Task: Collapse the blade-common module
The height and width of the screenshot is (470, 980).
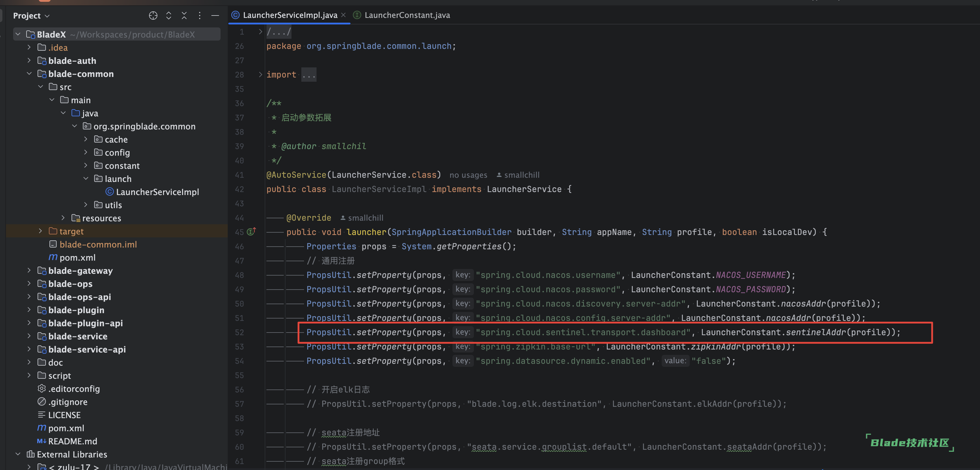Action: (x=29, y=73)
